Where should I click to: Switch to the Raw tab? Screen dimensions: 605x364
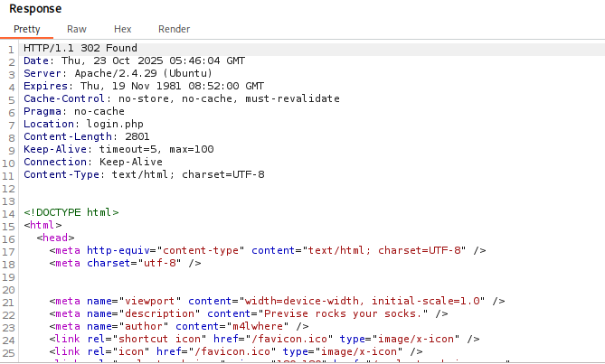coord(77,29)
